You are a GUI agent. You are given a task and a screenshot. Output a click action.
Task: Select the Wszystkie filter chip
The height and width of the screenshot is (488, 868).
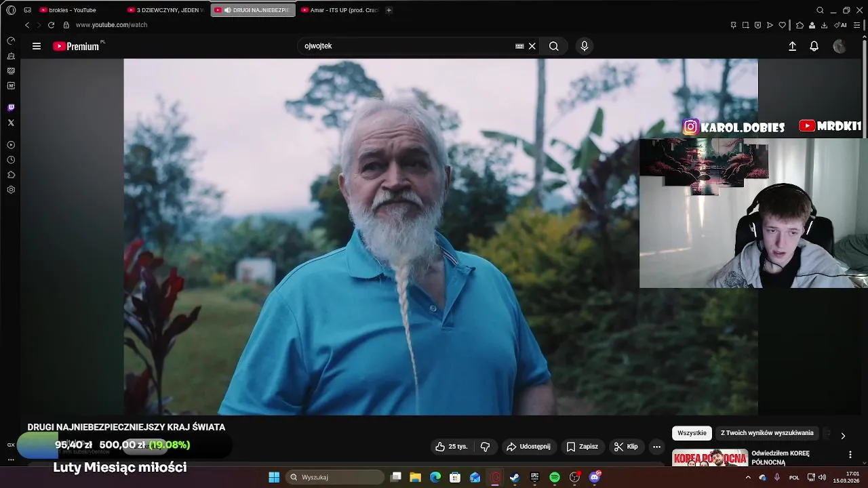click(692, 433)
